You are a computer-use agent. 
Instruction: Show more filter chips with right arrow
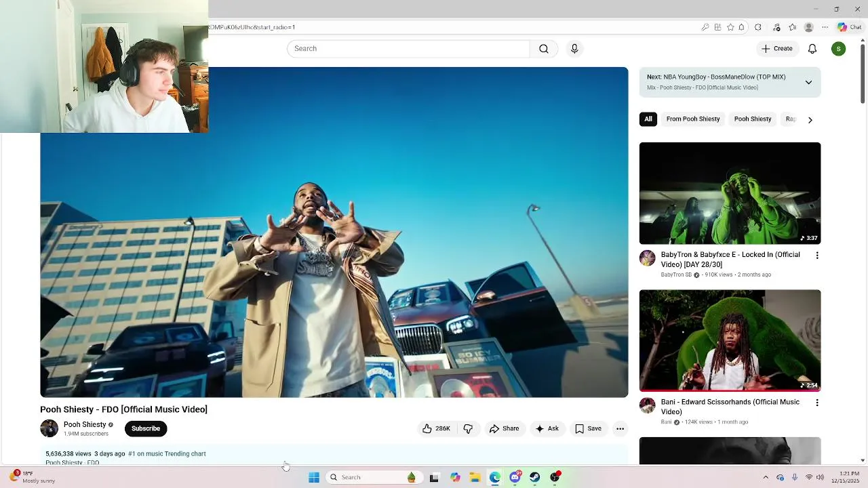[810, 119]
